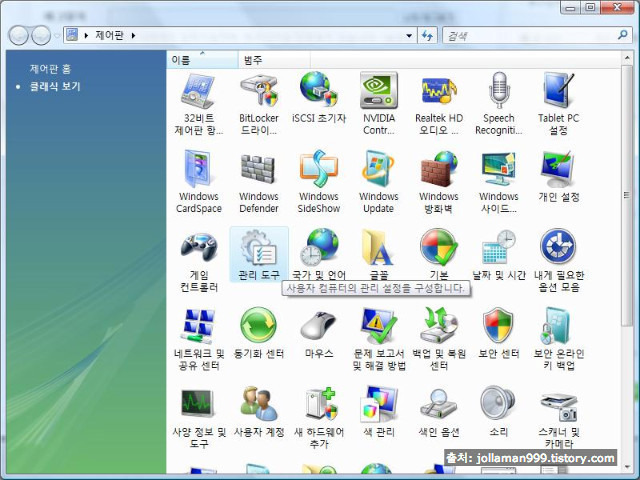
Task: Sort by the 범주 column header
Action: click(274, 60)
